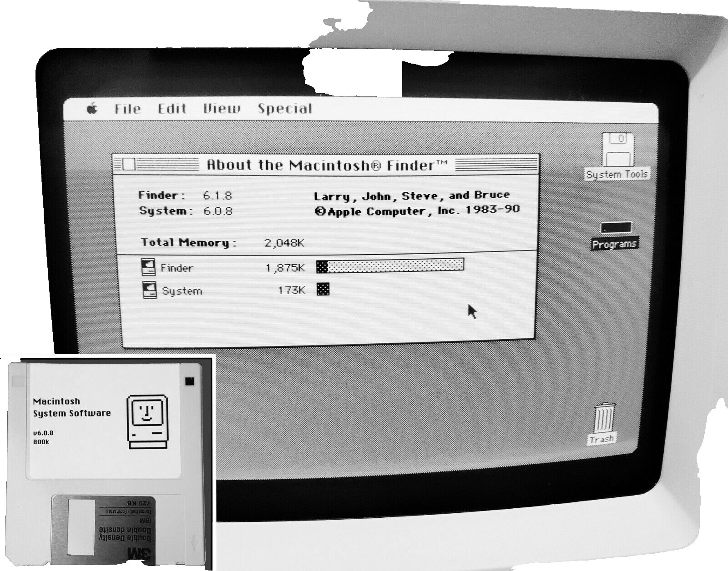
Task: Click the copyright 'Apple Computer, Inc. 1983-90'
Action: pyautogui.click(x=417, y=211)
